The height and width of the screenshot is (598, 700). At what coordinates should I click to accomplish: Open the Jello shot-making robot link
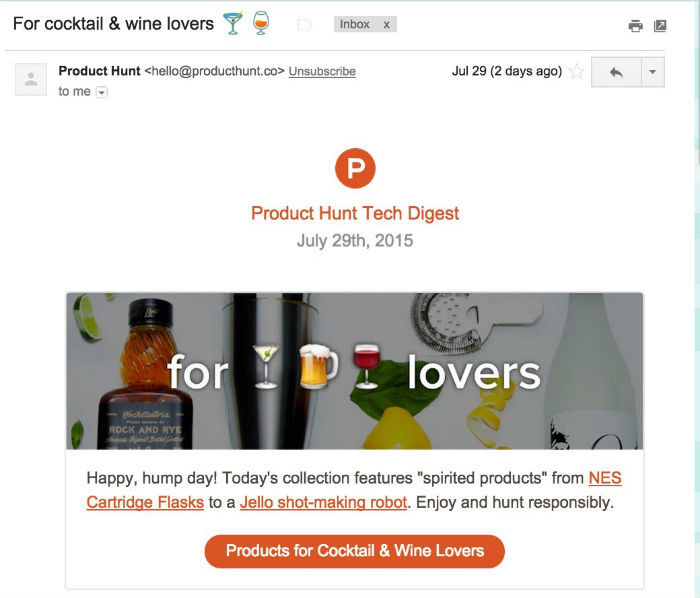click(x=323, y=502)
